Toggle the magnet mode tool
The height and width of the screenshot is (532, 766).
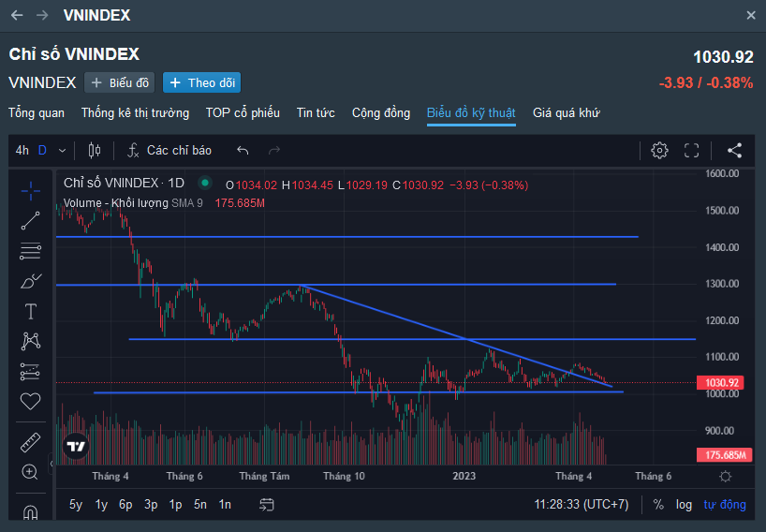30,512
